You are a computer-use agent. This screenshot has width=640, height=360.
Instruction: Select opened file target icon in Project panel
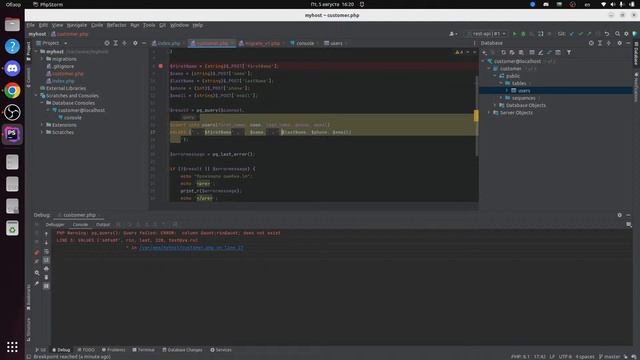[x=107, y=43]
